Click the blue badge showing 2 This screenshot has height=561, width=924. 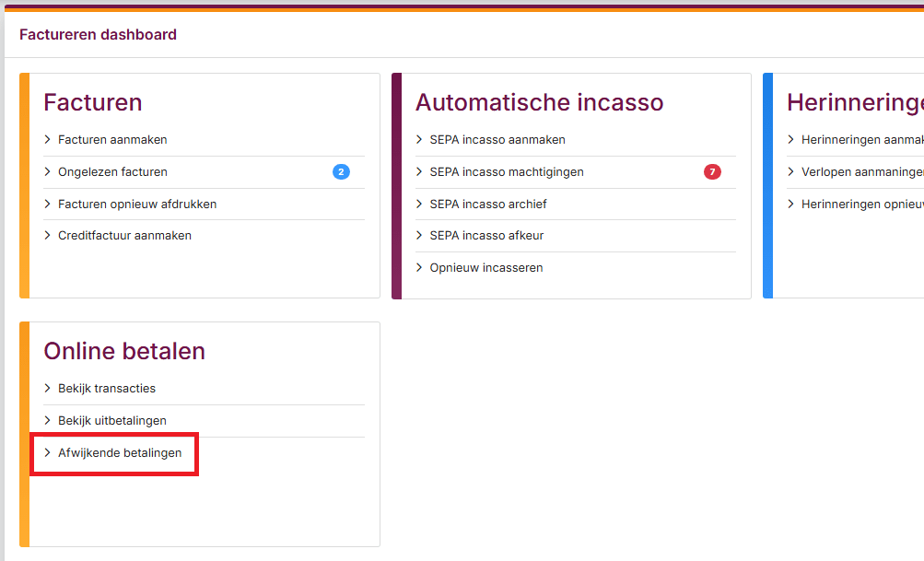[x=341, y=172]
